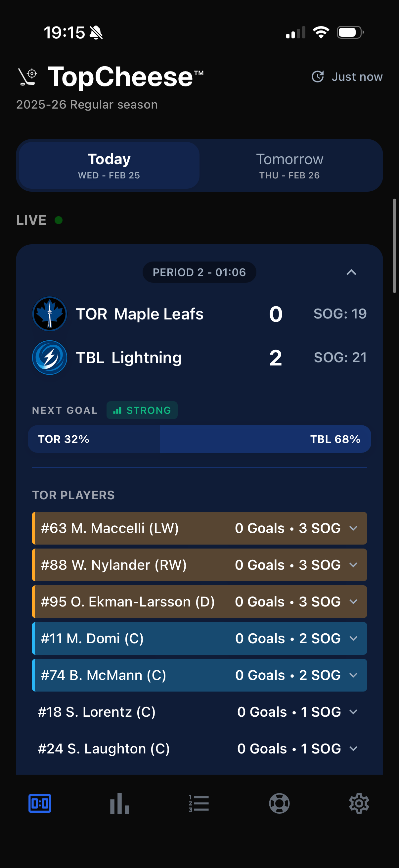The image size is (399, 868).
Task: Expand W. Nylander player row
Action: click(353, 565)
